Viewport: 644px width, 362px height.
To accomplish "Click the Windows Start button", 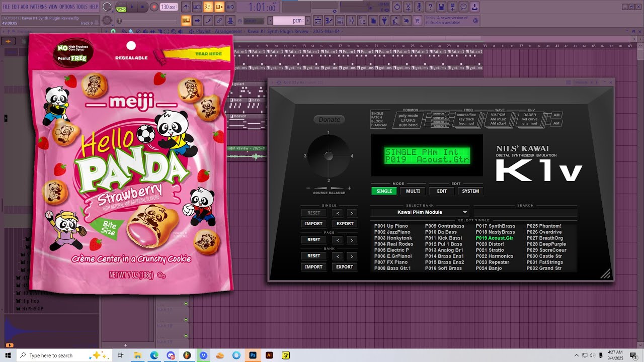I will click(8, 355).
